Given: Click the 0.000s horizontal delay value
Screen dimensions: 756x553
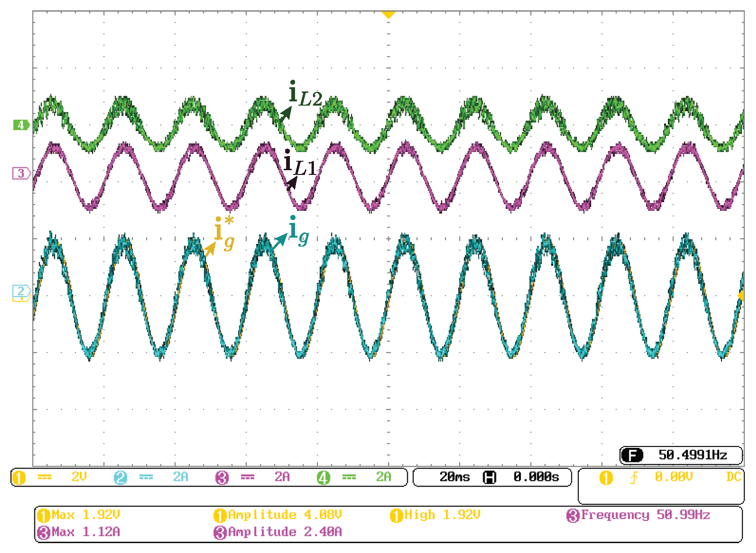Looking at the screenshot, I should [536, 477].
